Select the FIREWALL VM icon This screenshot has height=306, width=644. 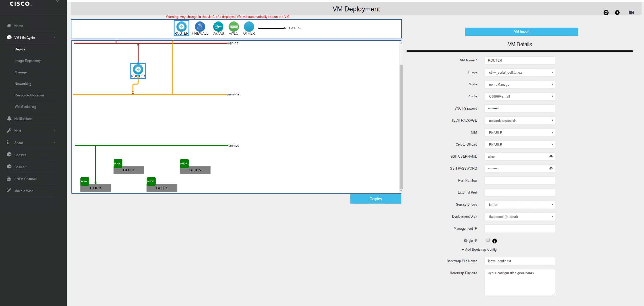(200, 27)
